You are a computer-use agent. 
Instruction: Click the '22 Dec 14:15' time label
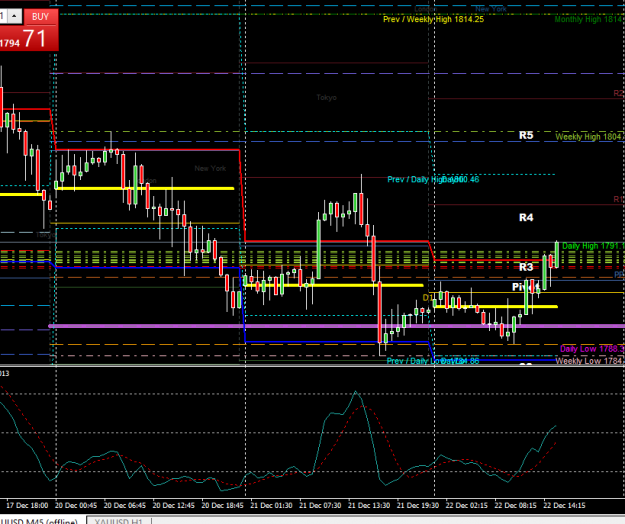click(564, 506)
